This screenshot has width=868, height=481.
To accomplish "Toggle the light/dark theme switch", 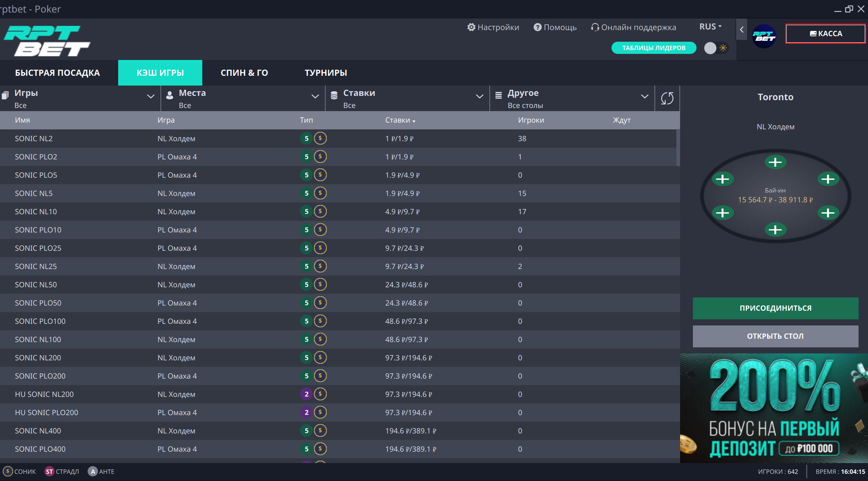I will 716,48.
